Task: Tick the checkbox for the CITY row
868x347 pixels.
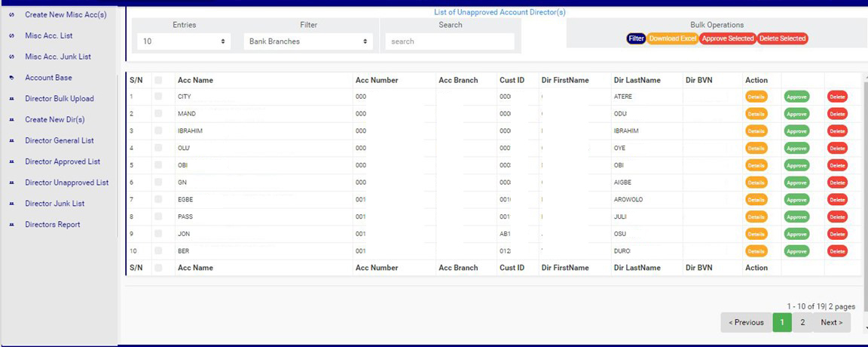Action: coord(158,97)
